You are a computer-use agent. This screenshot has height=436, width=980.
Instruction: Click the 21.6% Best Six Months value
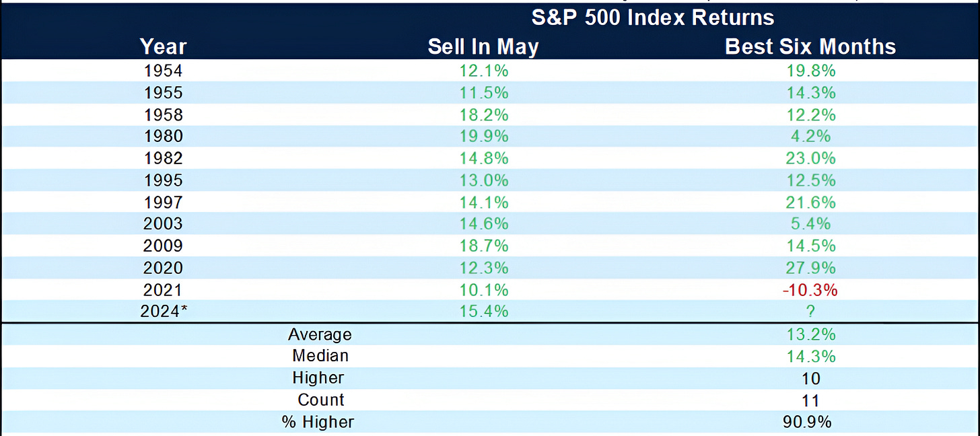pyautogui.click(x=811, y=202)
